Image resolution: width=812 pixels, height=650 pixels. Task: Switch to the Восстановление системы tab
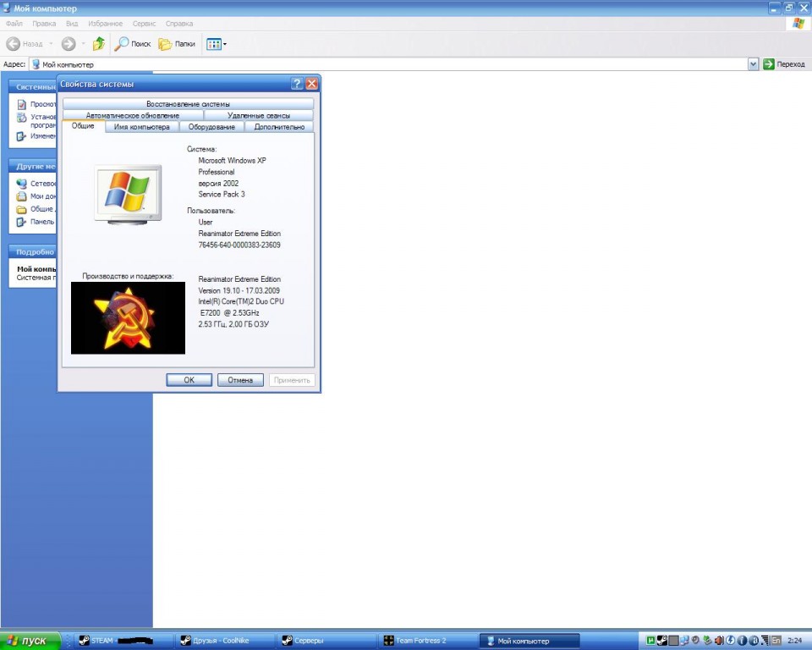188,104
